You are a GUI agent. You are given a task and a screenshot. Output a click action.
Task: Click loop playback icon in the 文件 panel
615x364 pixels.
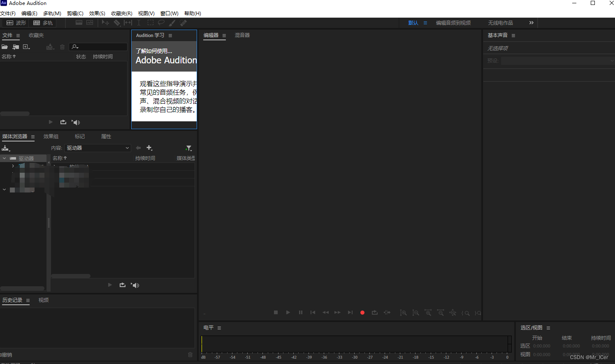point(63,122)
